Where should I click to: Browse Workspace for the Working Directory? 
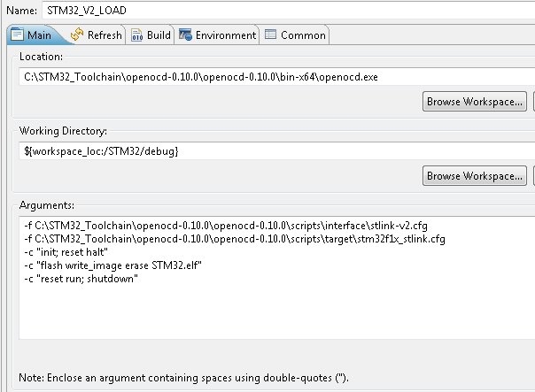coord(474,176)
